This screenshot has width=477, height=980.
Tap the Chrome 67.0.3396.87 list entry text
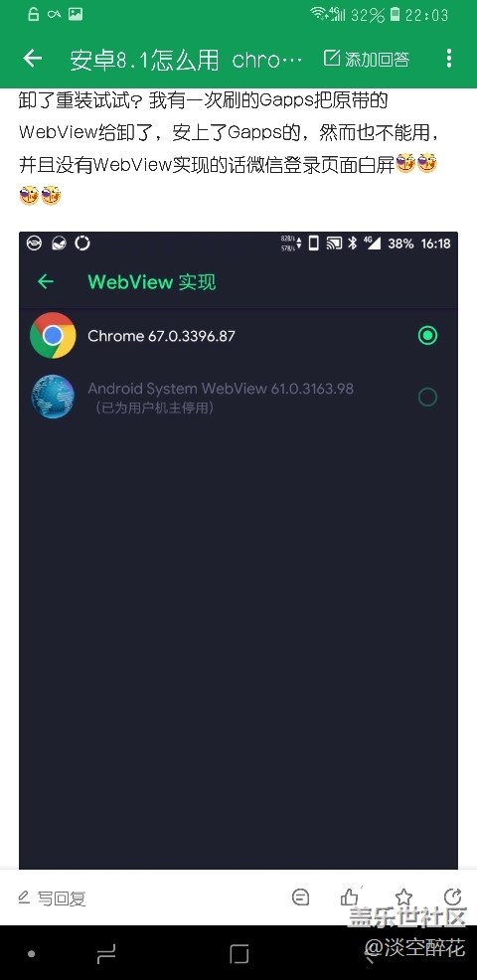tap(161, 336)
